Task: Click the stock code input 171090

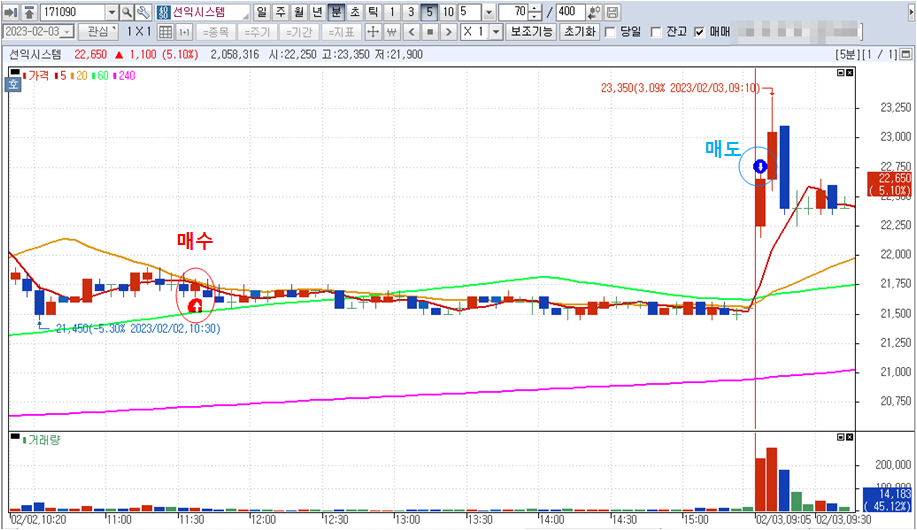Action: (73, 12)
